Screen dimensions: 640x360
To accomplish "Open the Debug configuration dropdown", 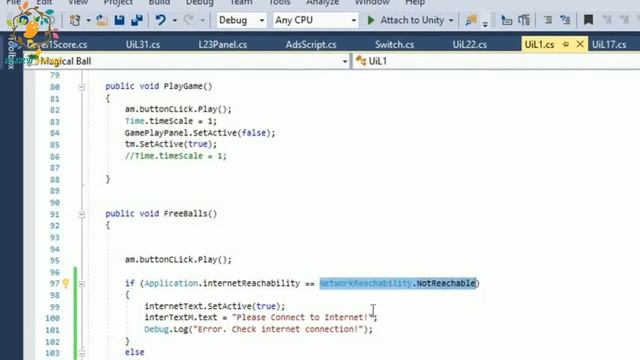I will (x=241, y=20).
